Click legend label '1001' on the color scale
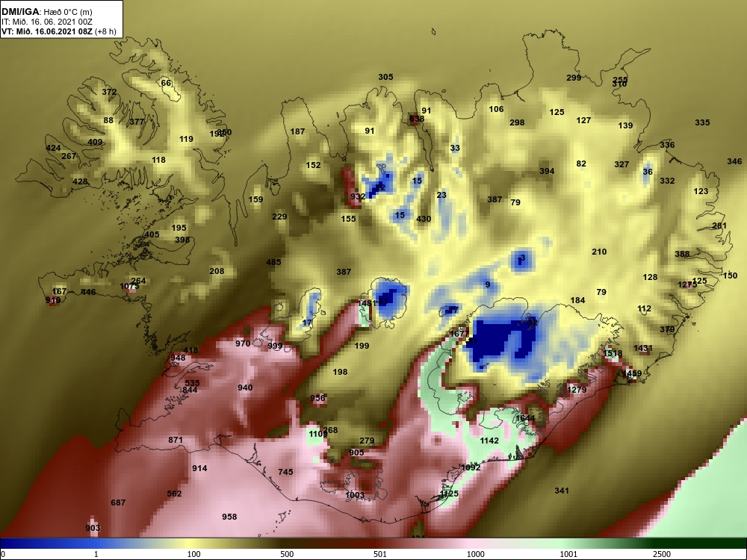Screen dimensions: 747x560 [568, 554]
